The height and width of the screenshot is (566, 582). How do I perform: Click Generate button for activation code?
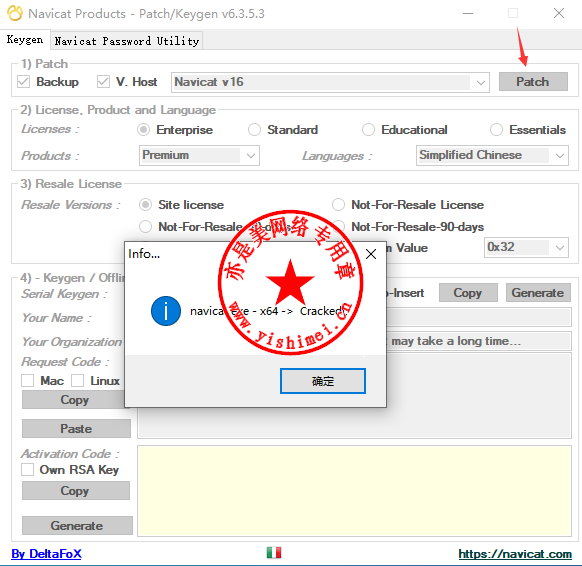pyautogui.click(x=77, y=526)
